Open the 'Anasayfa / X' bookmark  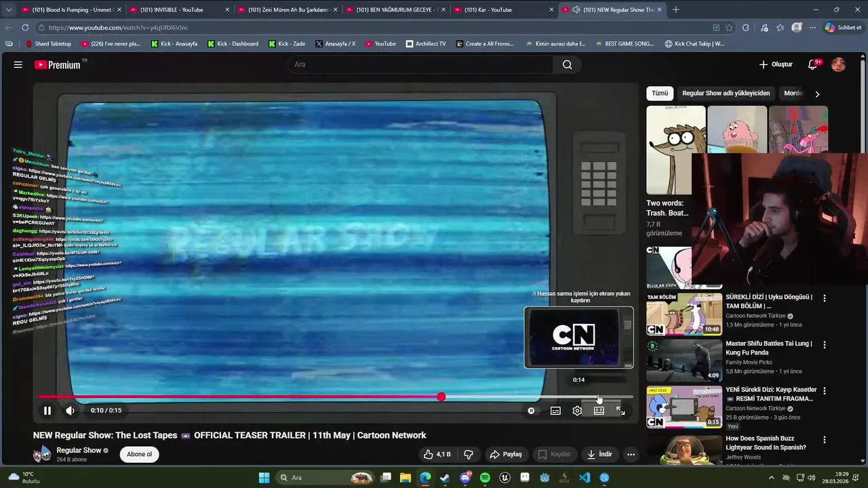(x=335, y=43)
